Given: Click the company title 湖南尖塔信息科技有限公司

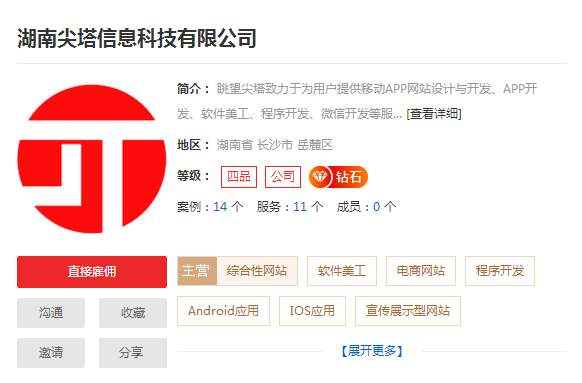Looking at the screenshot, I should (x=137, y=38).
